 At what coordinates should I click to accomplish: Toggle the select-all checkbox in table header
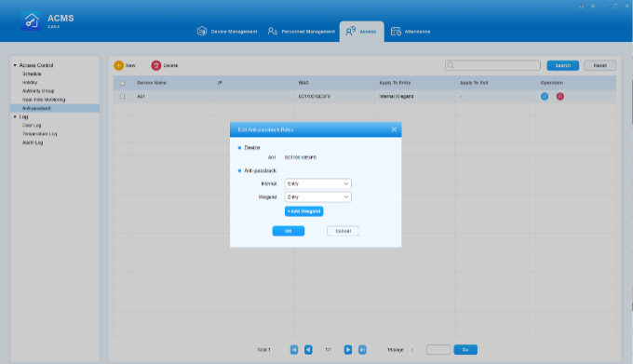(122, 83)
